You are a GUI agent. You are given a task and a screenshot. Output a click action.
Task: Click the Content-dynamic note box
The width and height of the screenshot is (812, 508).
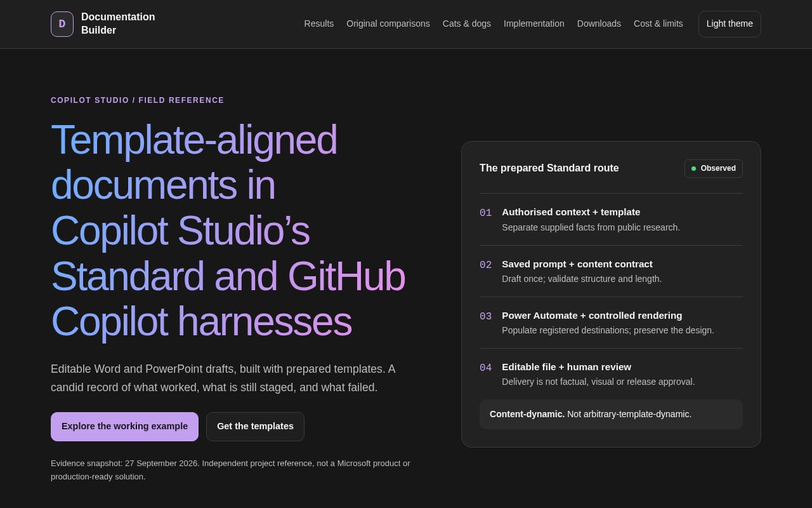tap(611, 414)
